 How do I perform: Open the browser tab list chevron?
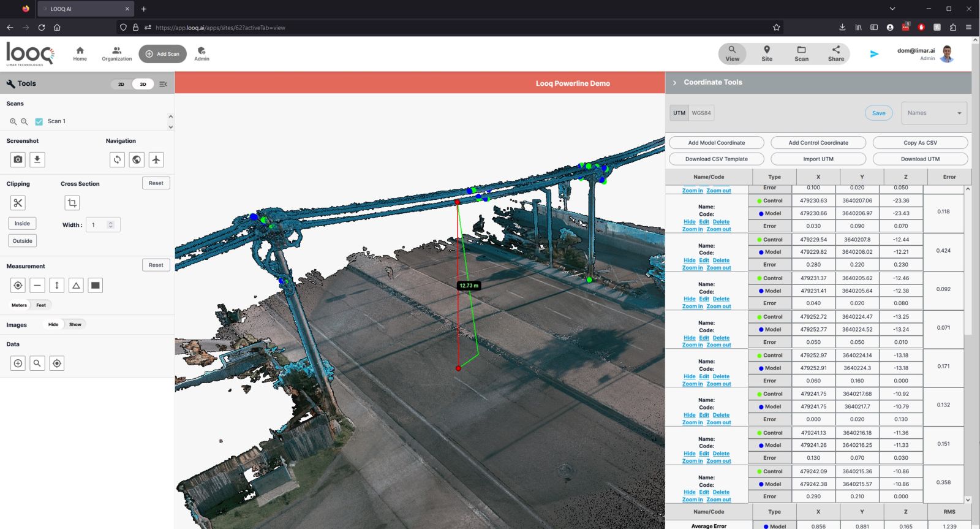point(892,9)
